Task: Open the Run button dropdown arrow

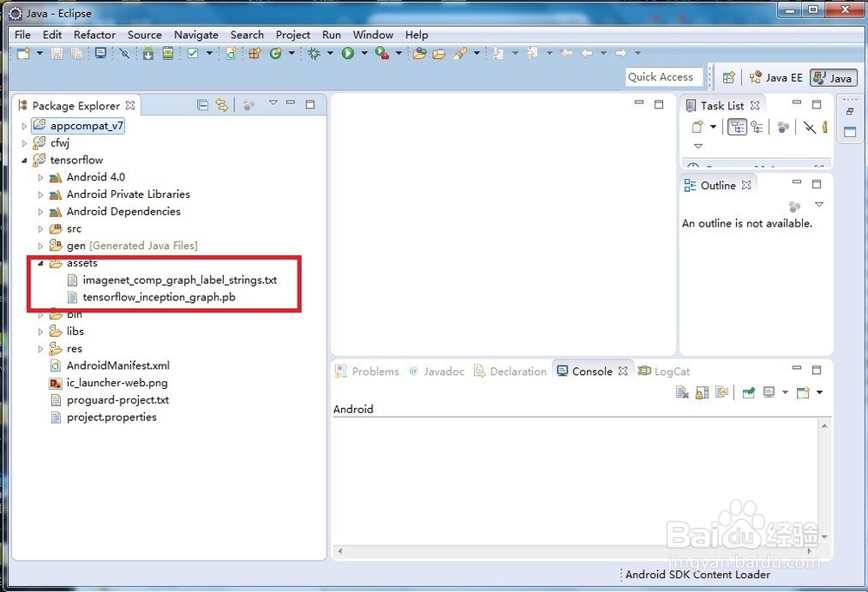Action: tap(365, 53)
